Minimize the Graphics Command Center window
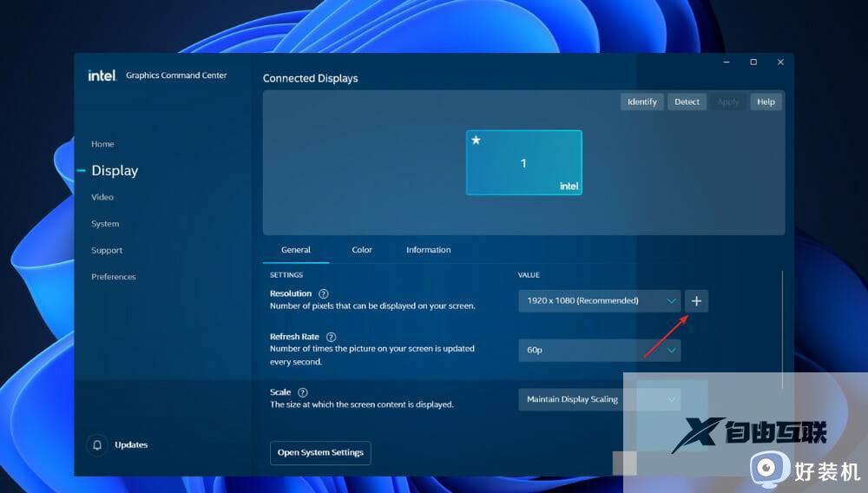This screenshot has height=493, width=868. click(x=727, y=62)
